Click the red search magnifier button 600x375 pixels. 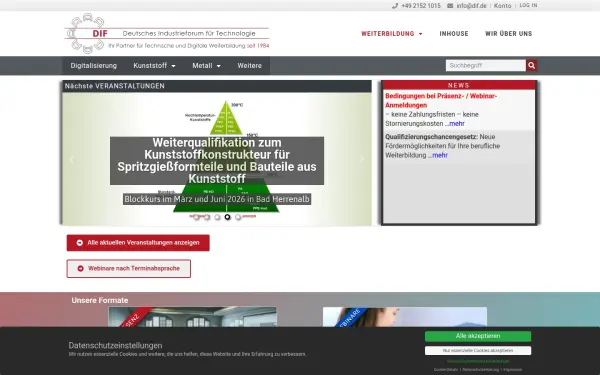point(532,65)
